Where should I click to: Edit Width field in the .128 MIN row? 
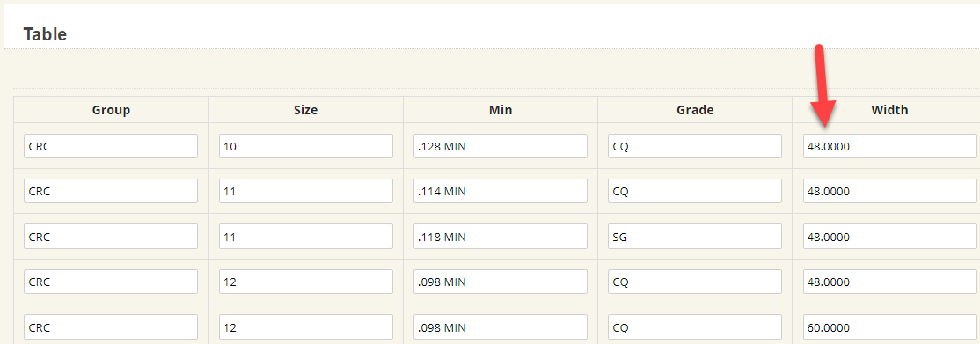click(x=890, y=146)
